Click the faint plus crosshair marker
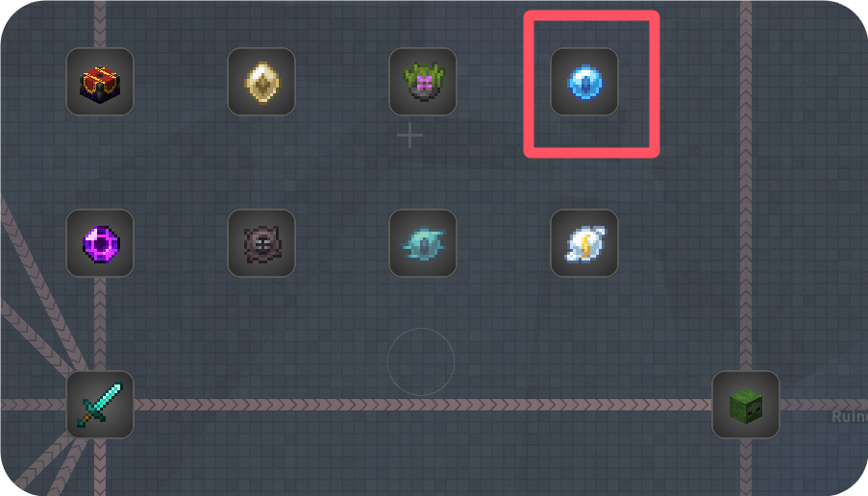The width and height of the screenshot is (868, 496). pyautogui.click(x=409, y=136)
